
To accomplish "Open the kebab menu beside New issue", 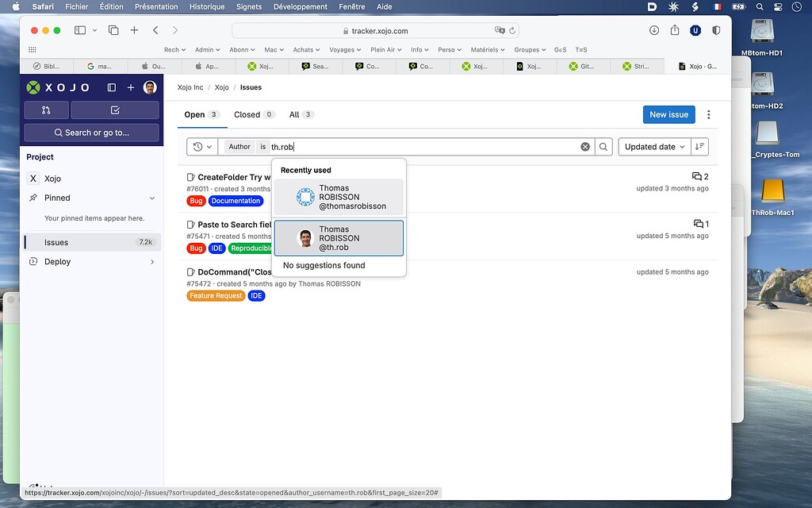I will pyautogui.click(x=708, y=114).
